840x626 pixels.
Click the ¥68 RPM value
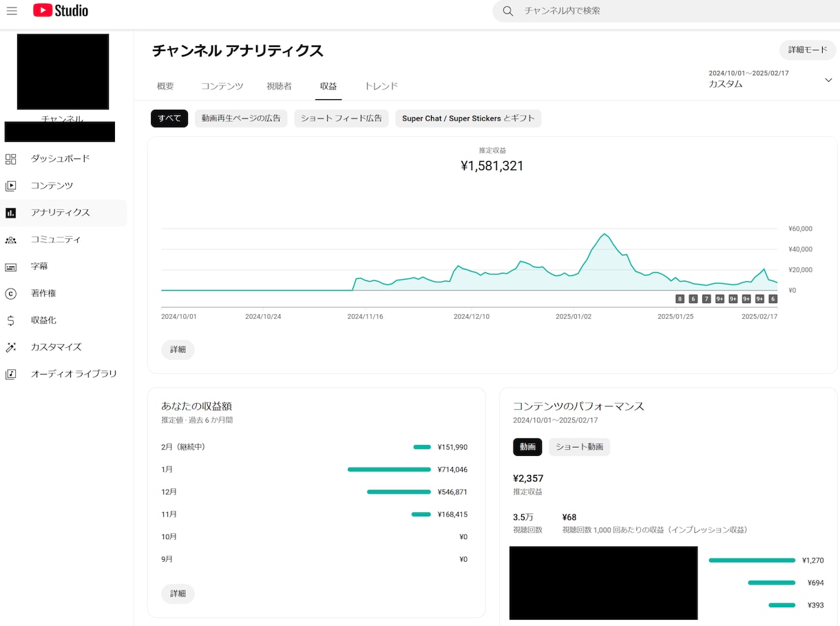point(569,517)
